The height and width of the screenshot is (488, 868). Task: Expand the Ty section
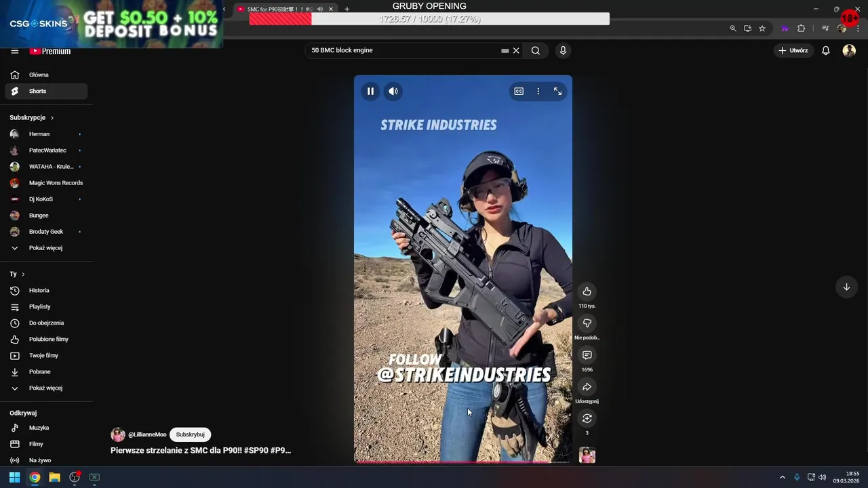point(17,274)
